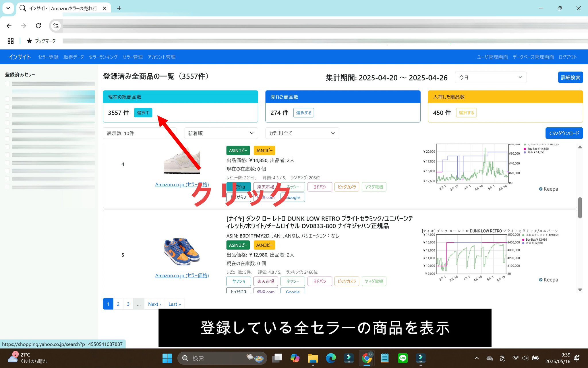Screen dimensions: 588x368
Task: Reload the page with the refresh icon
Action: [x=38, y=26]
